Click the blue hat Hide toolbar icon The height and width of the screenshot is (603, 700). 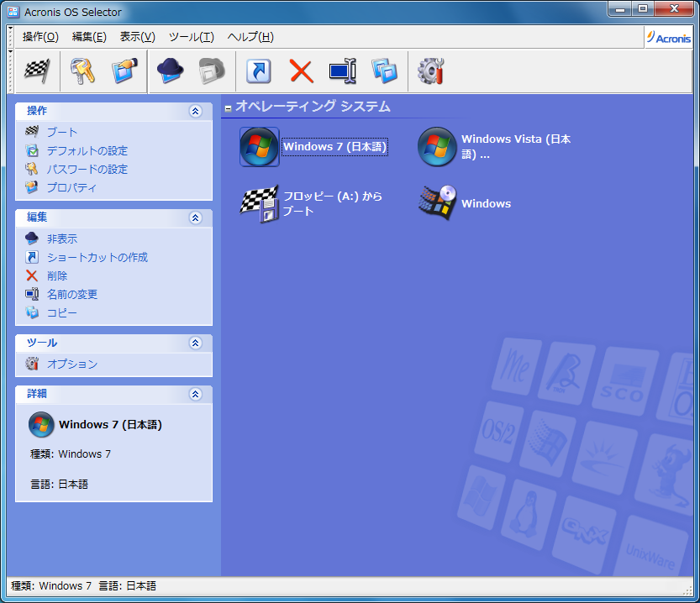point(170,71)
